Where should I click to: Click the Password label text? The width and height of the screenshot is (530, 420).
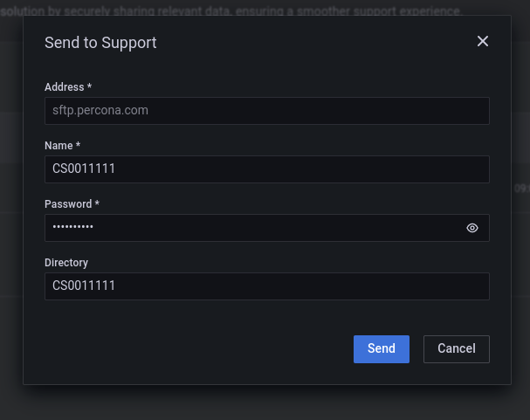[x=68, y=204]
